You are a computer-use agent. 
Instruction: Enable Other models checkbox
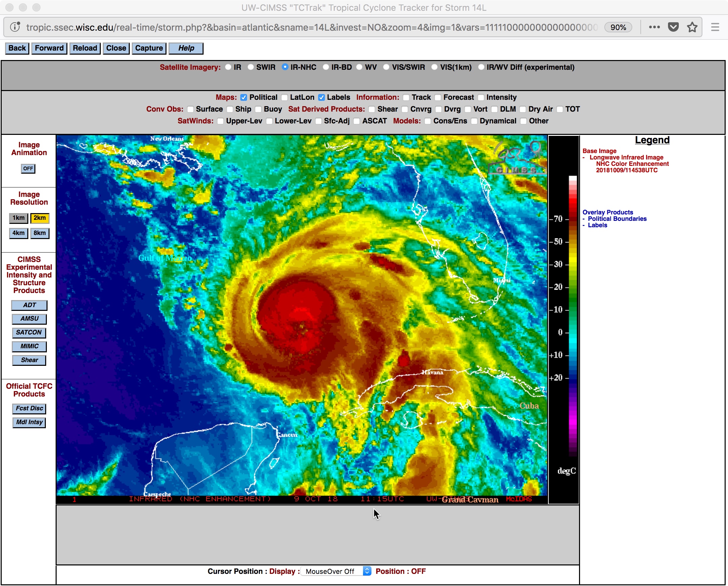point(523,121)
